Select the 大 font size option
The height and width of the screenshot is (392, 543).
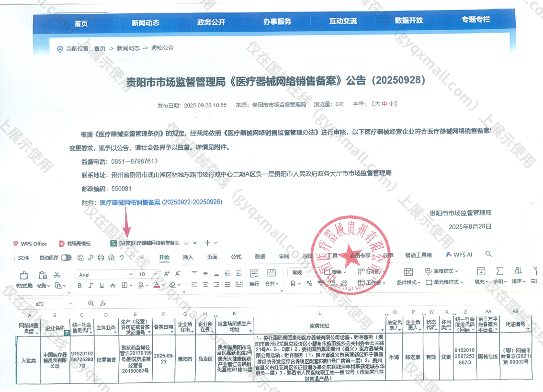click(377, 104)
